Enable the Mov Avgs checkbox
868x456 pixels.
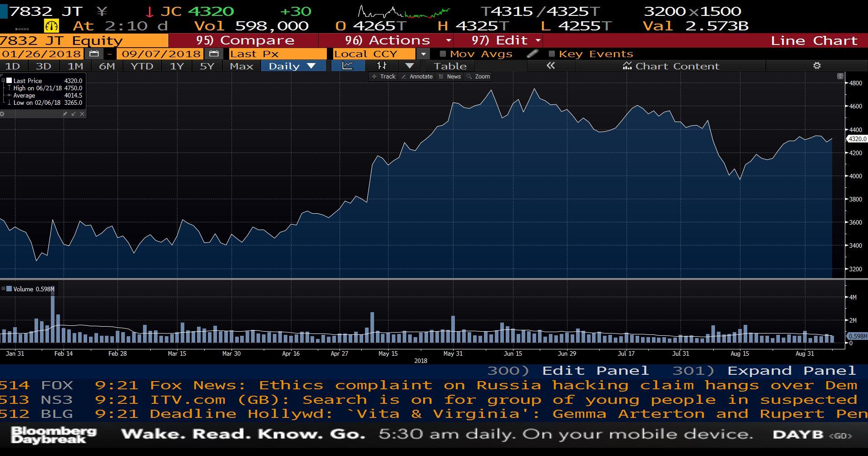point(442,54)
